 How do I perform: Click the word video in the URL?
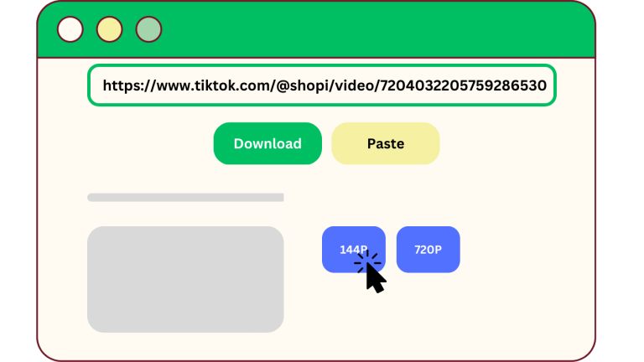(x=354, y=85)
